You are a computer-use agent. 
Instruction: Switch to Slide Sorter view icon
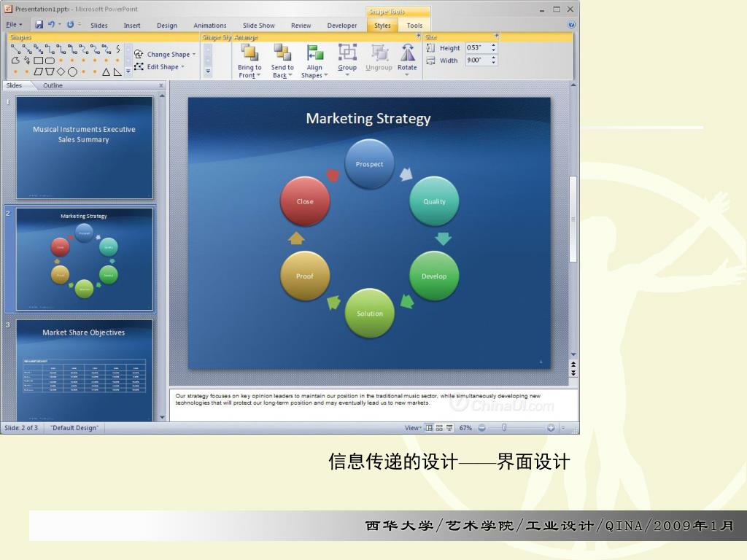tap(439, 428)
